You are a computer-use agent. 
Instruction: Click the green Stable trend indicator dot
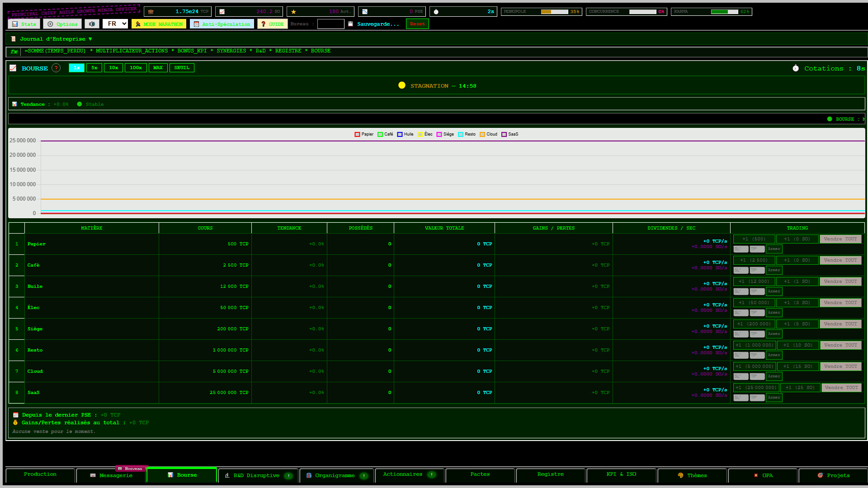click(80, 104)
